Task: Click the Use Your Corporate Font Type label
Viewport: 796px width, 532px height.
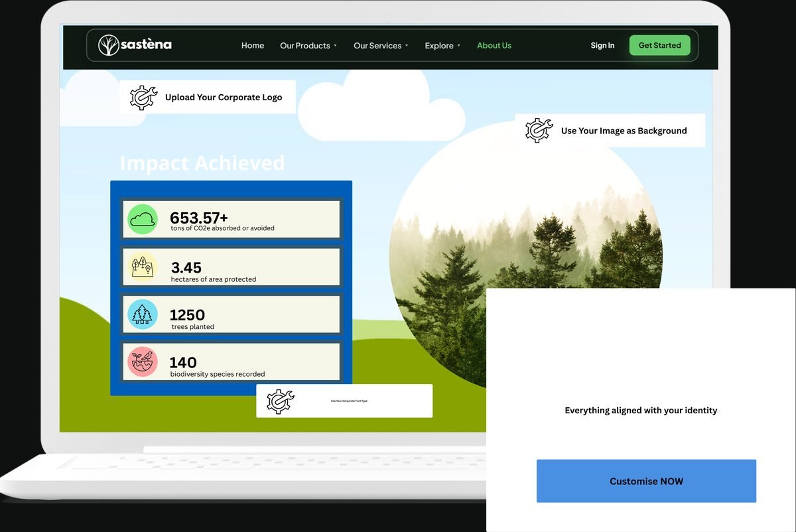Action: click(349, 401)
